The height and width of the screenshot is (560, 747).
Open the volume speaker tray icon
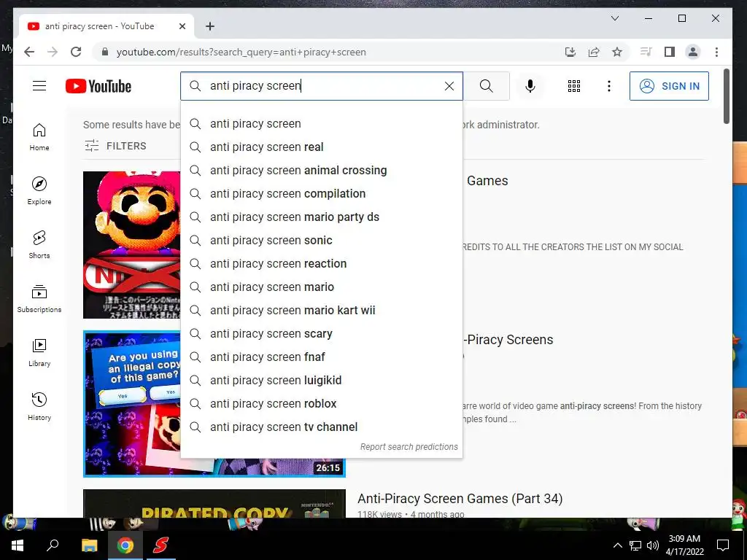[x=653, y=545]
